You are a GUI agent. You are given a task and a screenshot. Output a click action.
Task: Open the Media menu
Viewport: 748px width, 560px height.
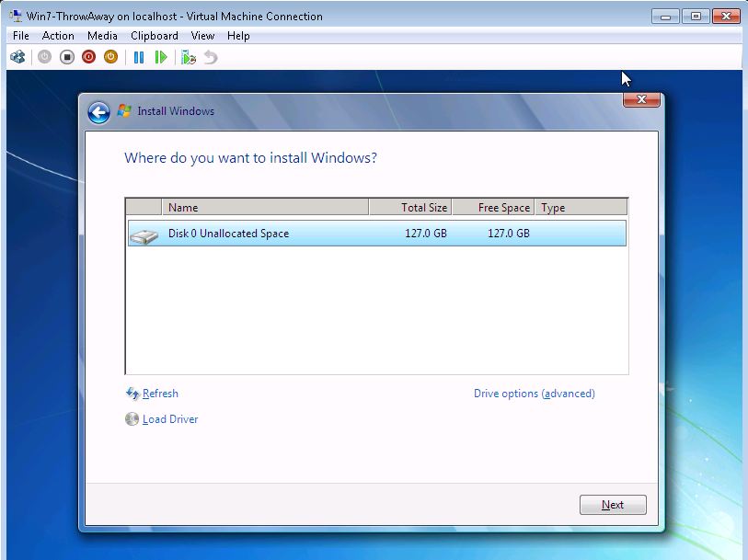[102, 36]
